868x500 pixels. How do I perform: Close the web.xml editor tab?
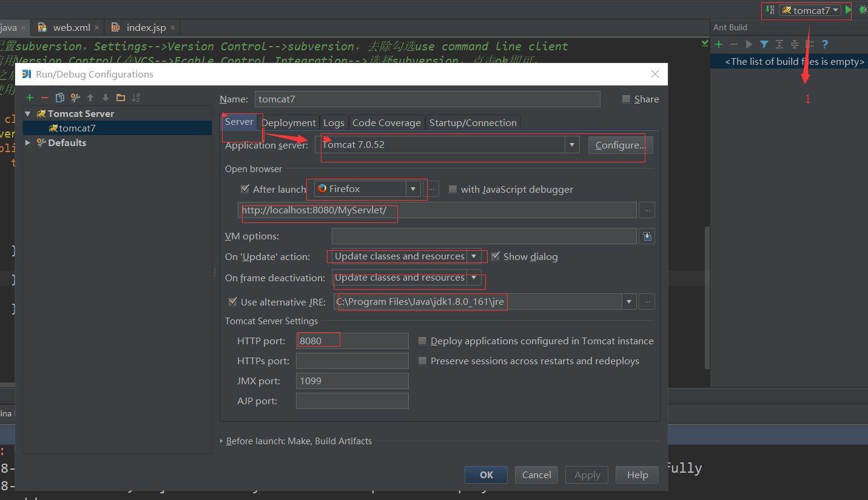click(97, 28)
